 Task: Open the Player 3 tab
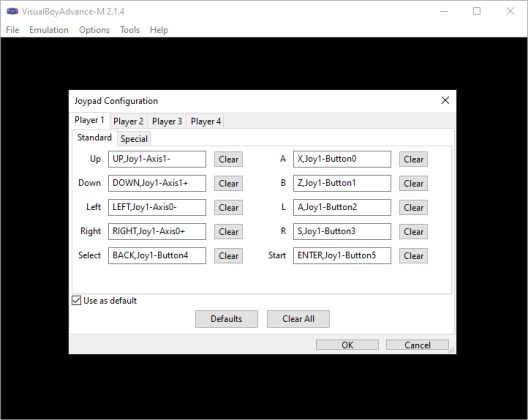pos(167,121)
